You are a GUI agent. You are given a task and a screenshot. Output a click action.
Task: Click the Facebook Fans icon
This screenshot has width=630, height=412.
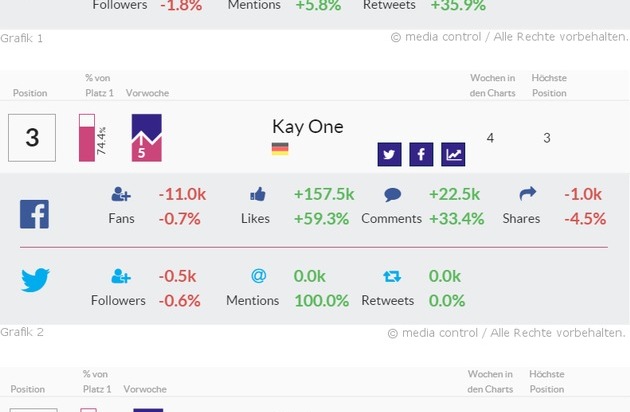pos(121,195)
